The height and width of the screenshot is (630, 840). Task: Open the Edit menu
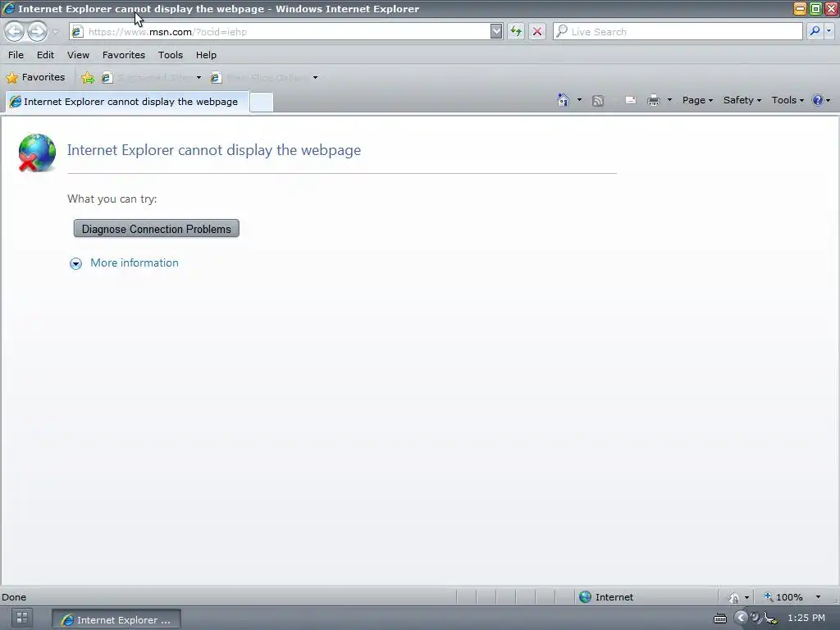tap(45, 55)
